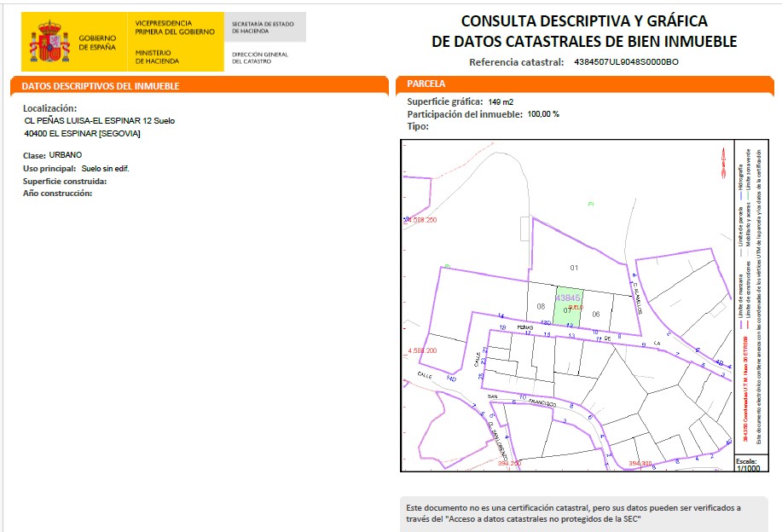The width and height of the screenshot is (782, 532).
Task: Click 'CL ALAMILLOS' street label on map
Action: [x=636, y=298]
